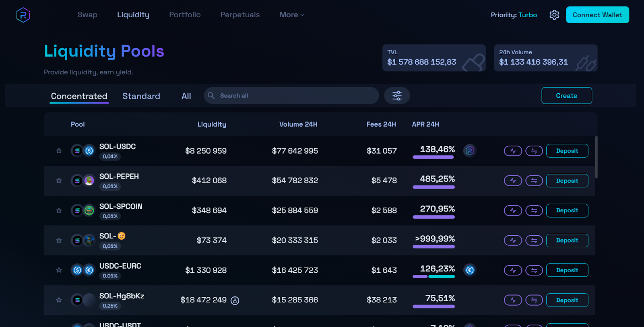This screenshot has width=644, height=327.
Task: Sort by APR 24H column header
Action: pyautogui.click(x=425, y=124)
